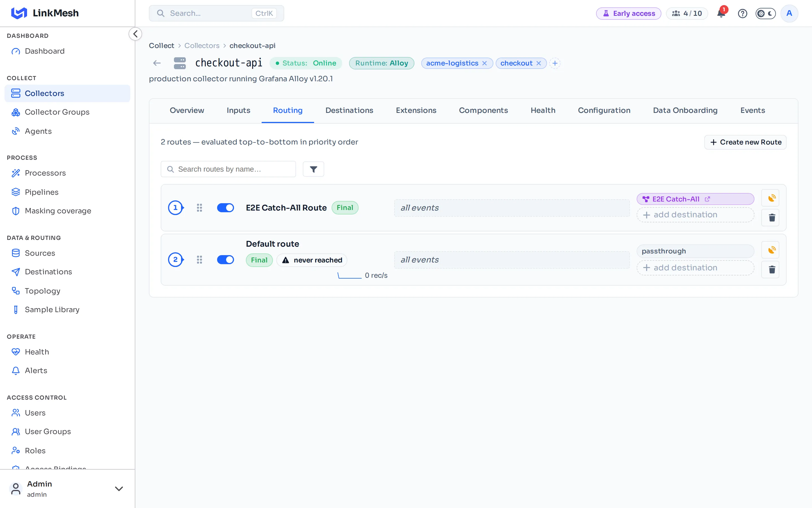Click orange live-capture icon on Default route
The width and height of the screenshot is (812, 508).
pyautogui.click(x=770, y=250)
